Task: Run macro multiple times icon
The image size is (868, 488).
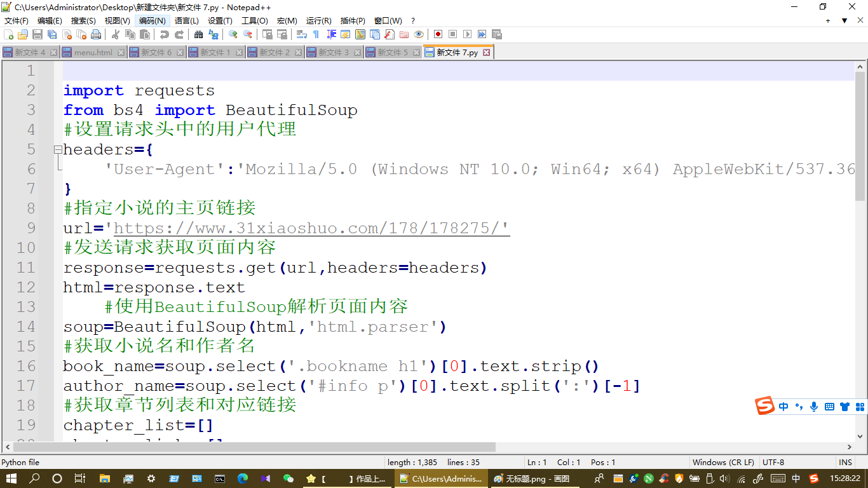Action: point(482,34)
